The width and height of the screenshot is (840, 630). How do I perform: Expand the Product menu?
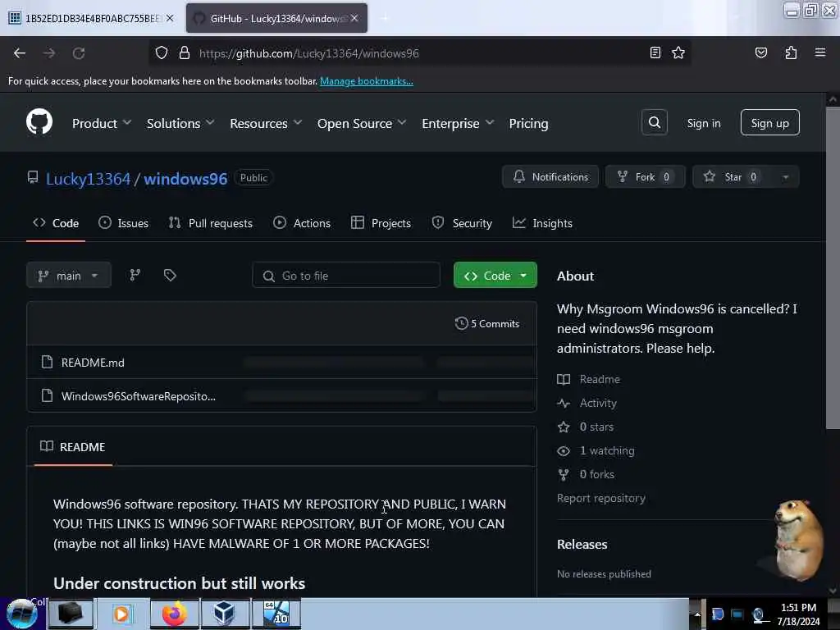click(x=101, y=123)
